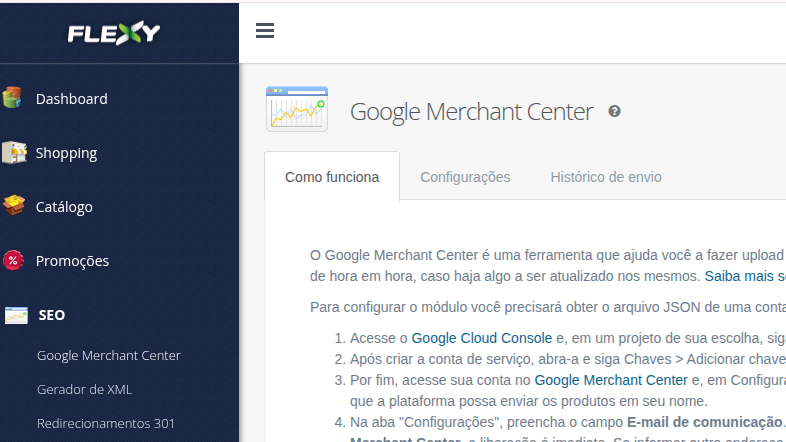This screenshot has height=442, width=786.
Task: Click the Catálogo box icon
Action: tap(14, 206)
